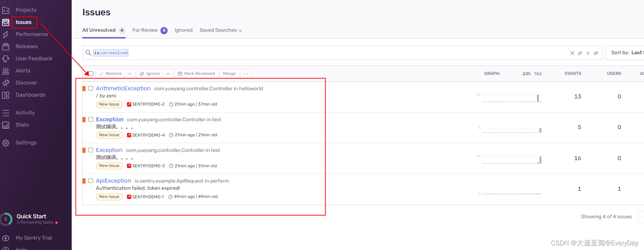Expand Ignore options dropdown arrow
Screen dimensions: 644x250
click(x=168, y=73)
